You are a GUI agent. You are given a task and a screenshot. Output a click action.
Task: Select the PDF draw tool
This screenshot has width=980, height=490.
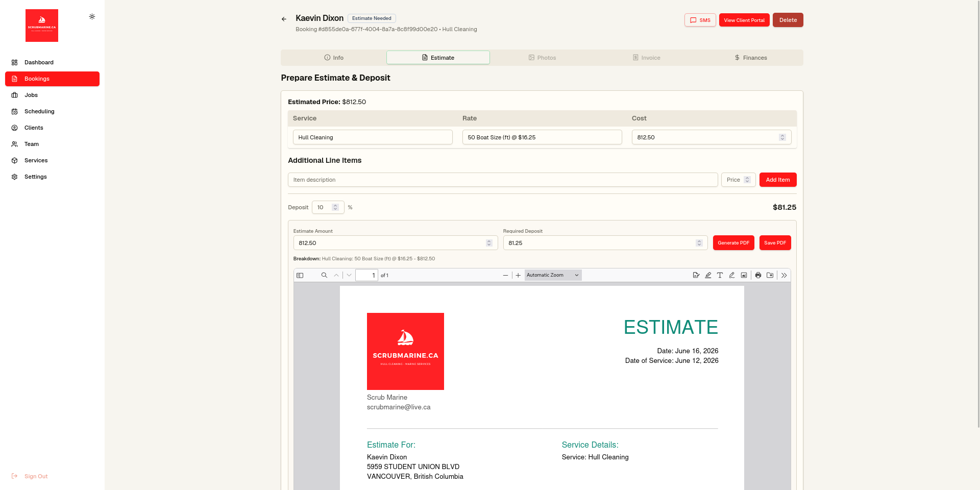(732, 275)
